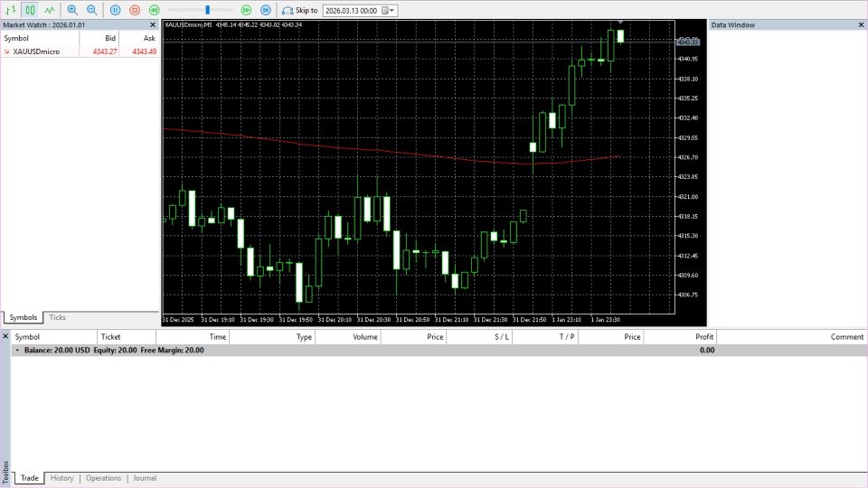Close the Market Watch panel
868x488 pixels.
tap(153, 25)
